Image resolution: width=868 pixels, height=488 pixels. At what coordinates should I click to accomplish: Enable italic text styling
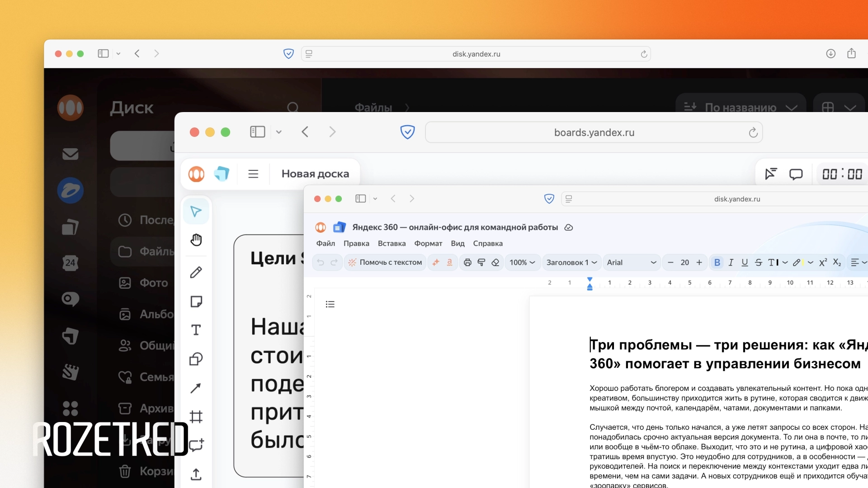click(x=731, y=262)
